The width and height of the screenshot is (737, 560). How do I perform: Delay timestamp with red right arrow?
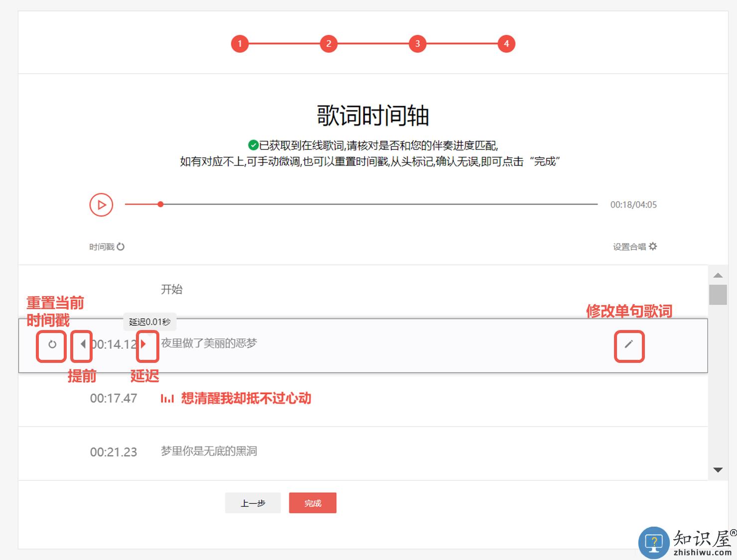[x=143, y=344]
